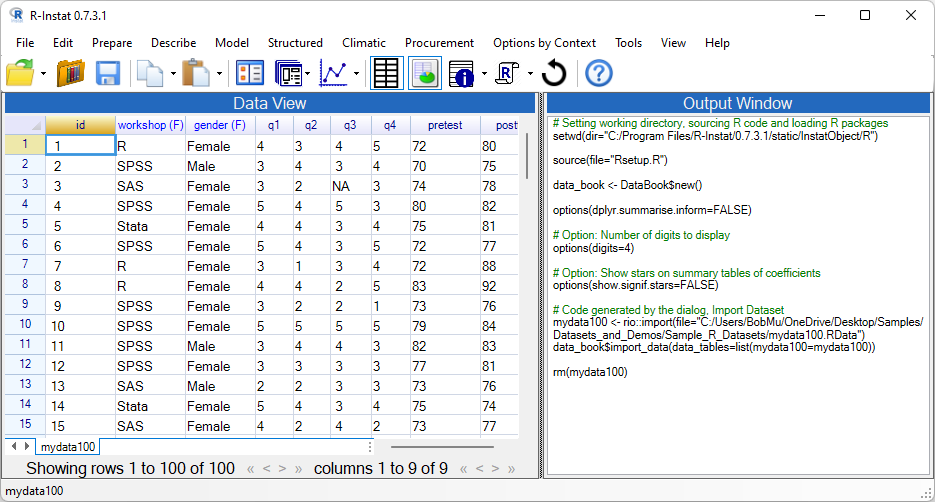Go to last columns page » button
Screen dimensions: 935x502
point(511,469)
